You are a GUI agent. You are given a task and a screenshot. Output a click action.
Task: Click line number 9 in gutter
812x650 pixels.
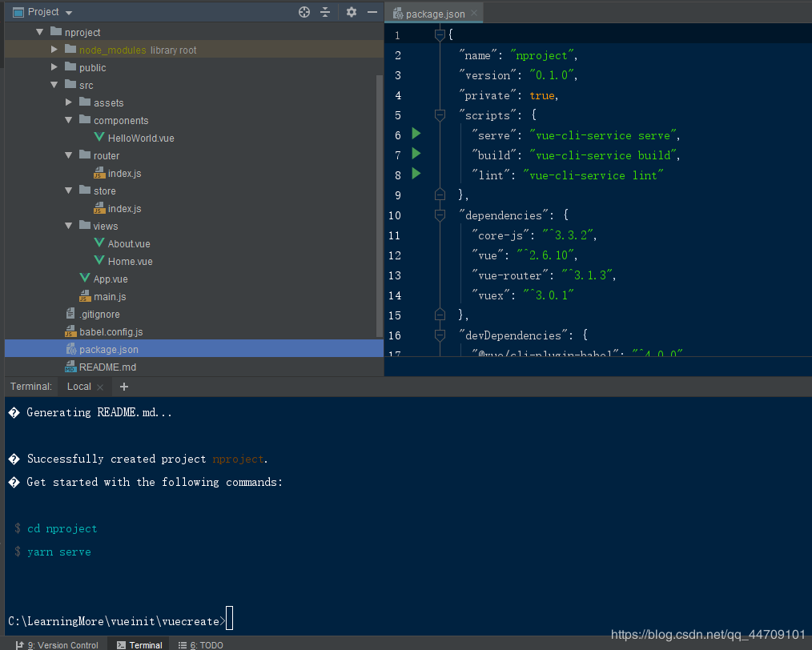pyautogui.click(x=398, y=195)
